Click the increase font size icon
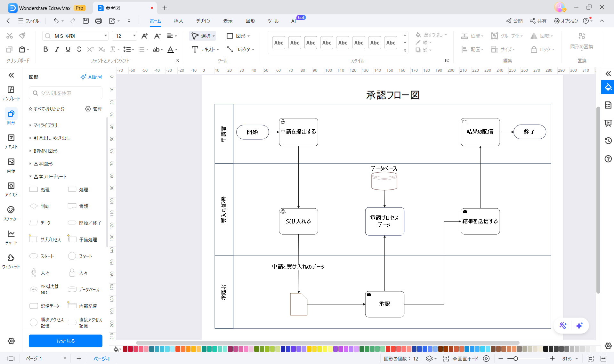This screenshot has width=614, height=364. pyautogui.click(x=145, y=36)
